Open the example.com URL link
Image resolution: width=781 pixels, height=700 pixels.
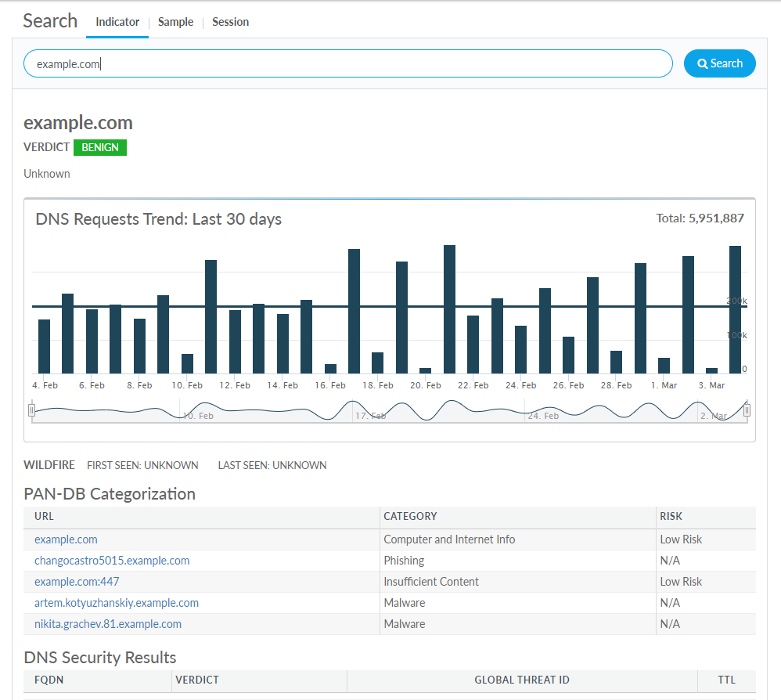point(66,539)
